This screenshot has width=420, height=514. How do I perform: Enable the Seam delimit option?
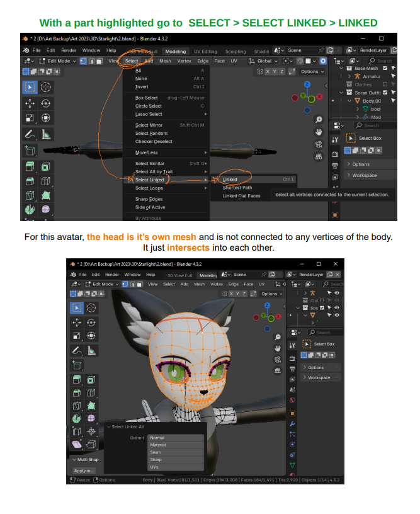156,452
